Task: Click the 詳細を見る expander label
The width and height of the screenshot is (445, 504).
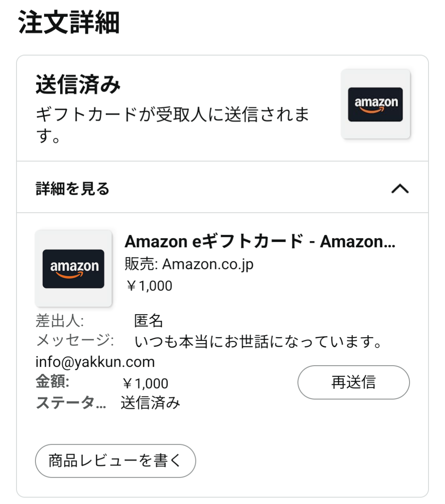Action: click(x=73, y=189)
